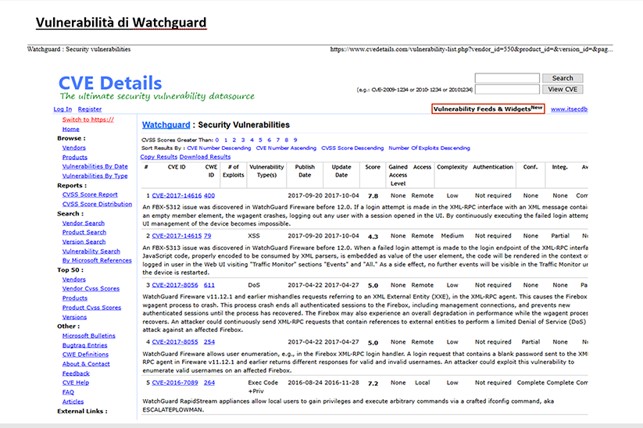643x428 pixels.
Task: Open www.itsecdb link
Action: click(x=569, y=109)
